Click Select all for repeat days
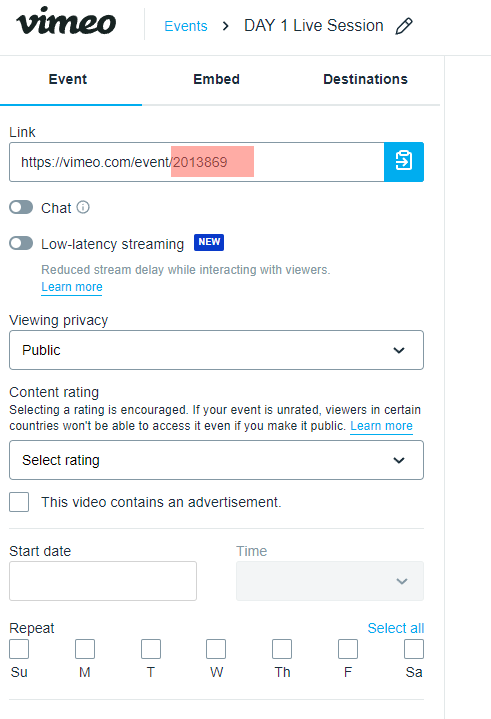This screenshot has width=491, height=719. (396, 628)
